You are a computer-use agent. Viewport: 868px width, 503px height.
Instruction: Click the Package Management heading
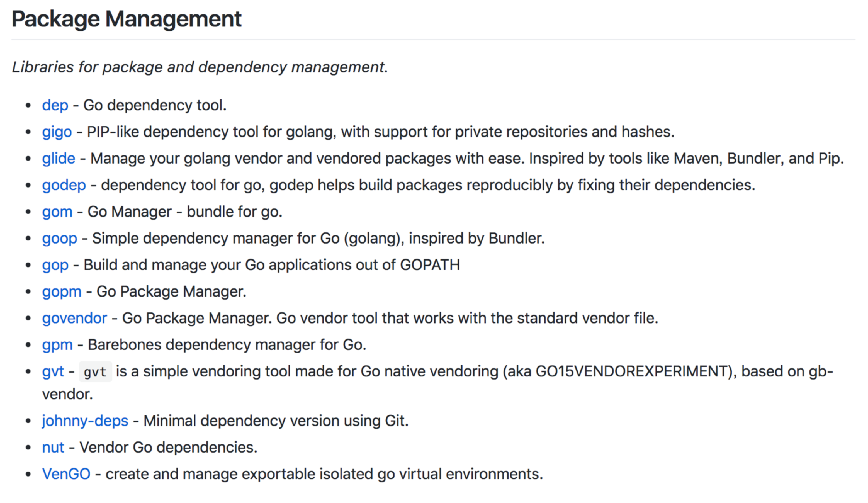127,19
